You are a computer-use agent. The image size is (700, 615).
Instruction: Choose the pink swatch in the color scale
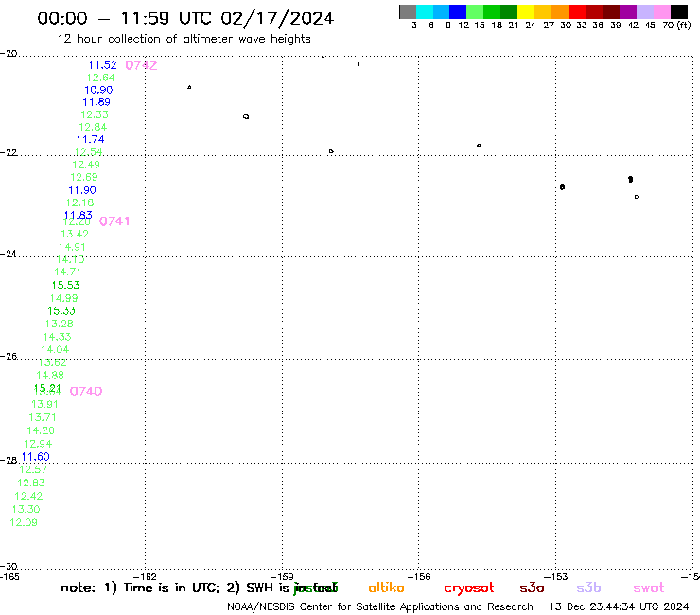661,11
